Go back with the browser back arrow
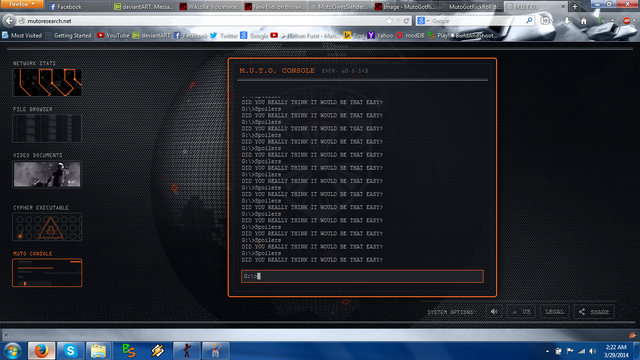This screenshot has width=640, height=360. click(9, 20)
